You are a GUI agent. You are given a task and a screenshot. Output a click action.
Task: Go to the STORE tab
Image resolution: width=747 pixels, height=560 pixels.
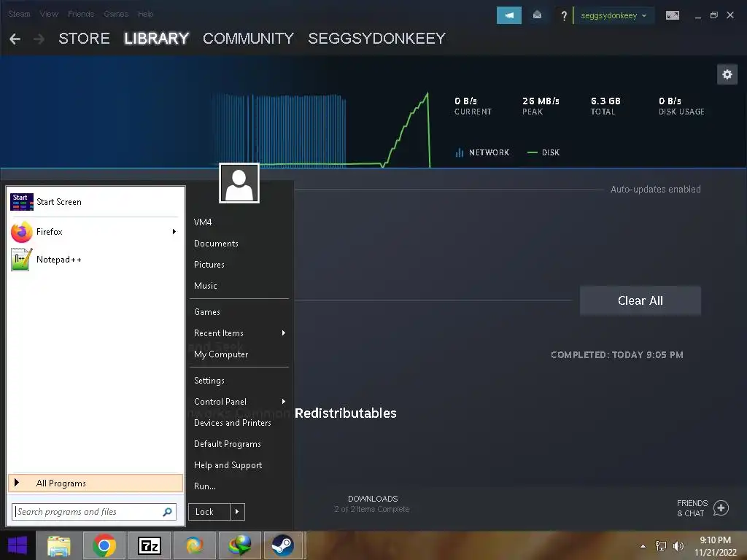(85, 39)
